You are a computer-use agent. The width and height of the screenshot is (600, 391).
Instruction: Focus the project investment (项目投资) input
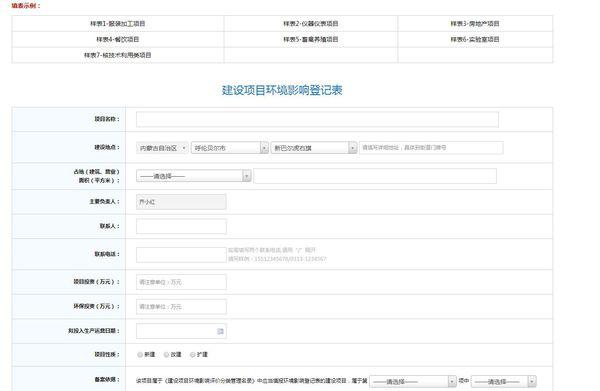point(181,282)
